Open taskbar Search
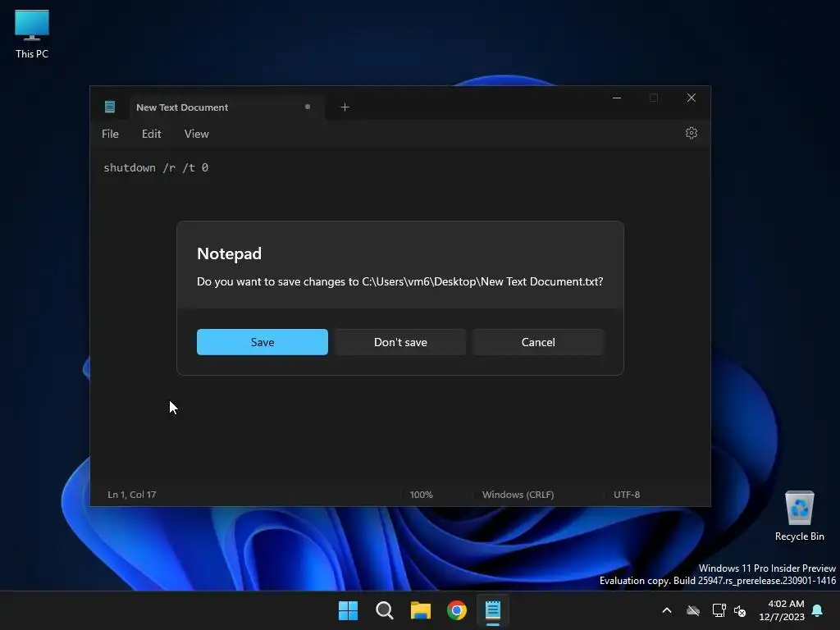840x630 pixels. [x=384, y=610]
